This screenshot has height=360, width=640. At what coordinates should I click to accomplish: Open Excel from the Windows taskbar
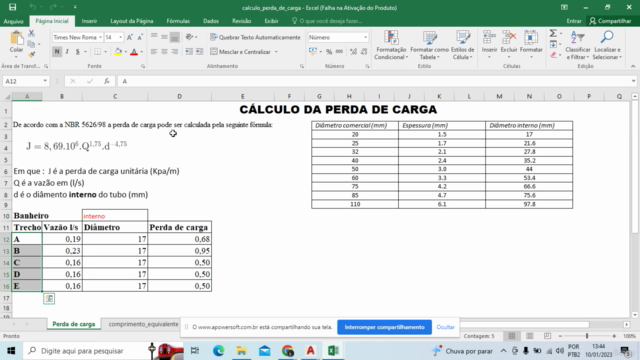coord(333,351)
